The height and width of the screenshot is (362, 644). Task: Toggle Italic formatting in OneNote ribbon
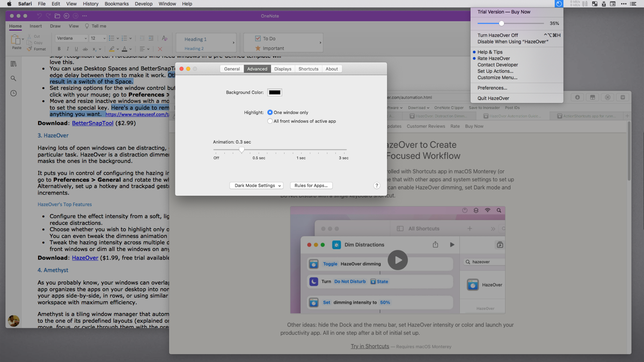click(68, 49)
